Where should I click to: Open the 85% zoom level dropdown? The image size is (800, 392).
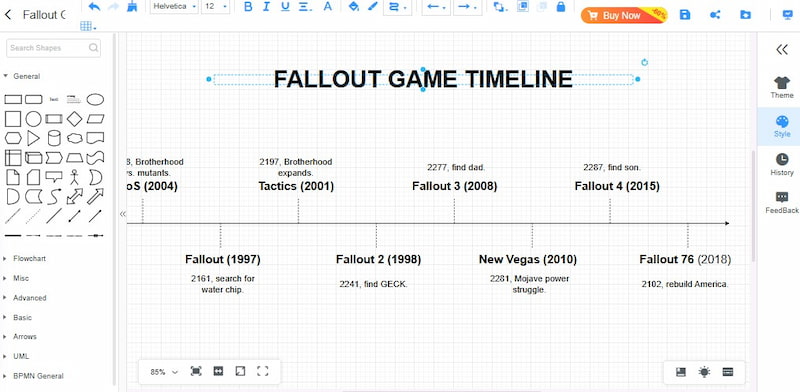pos(164,372)
